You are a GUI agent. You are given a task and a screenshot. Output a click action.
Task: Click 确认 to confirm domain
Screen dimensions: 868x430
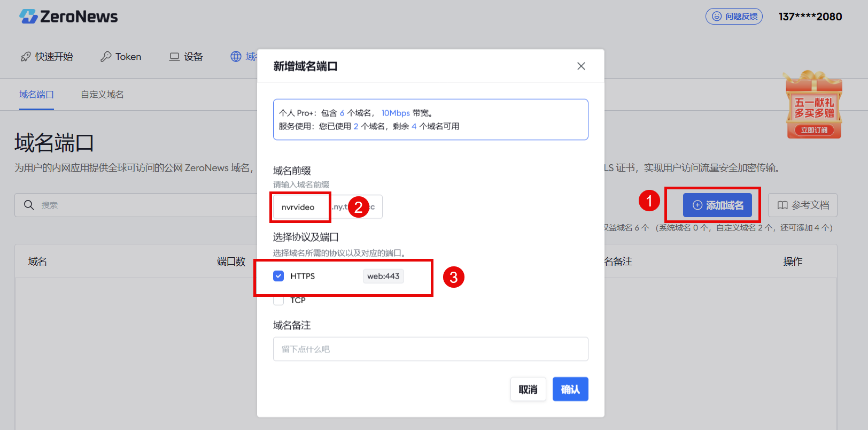point(570,389)
